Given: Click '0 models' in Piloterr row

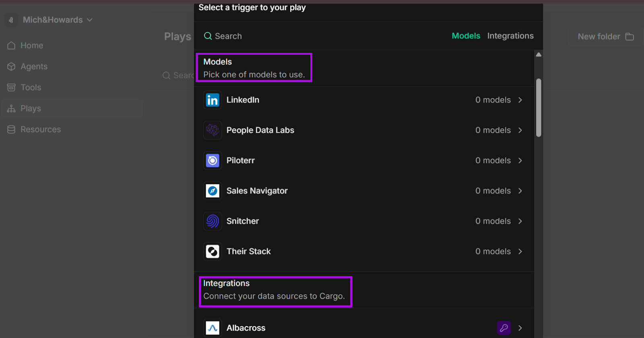Looking at the screenshot, I should click(x=493, y=160).
